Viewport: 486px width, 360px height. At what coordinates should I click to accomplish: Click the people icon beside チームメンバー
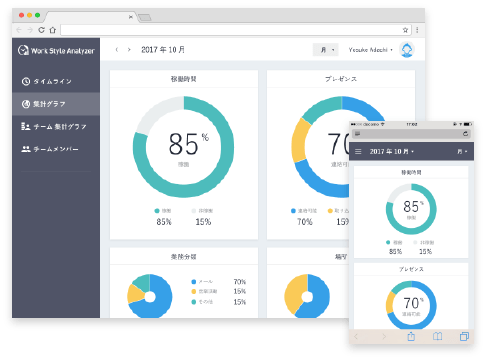coord(26,149)
